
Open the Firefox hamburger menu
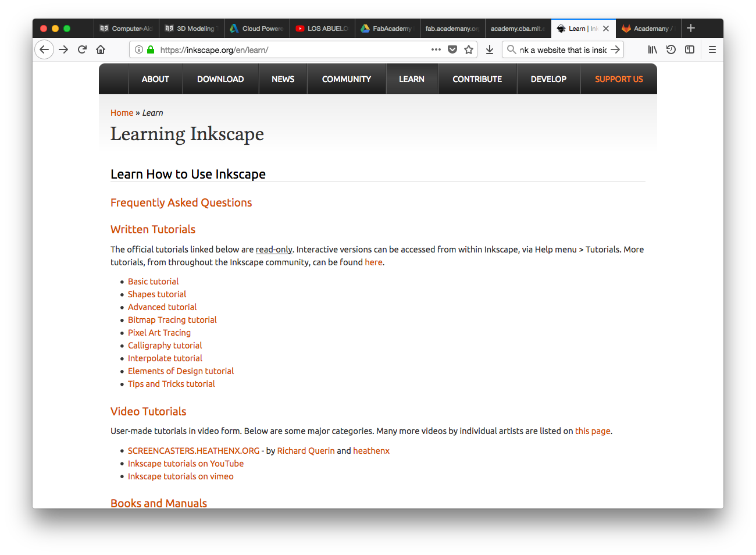[x=712, y=50]
